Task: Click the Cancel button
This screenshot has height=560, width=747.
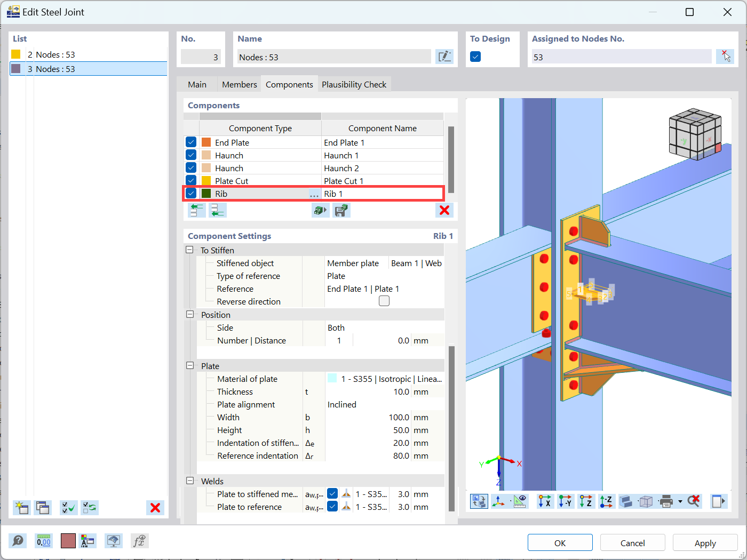Action: pos(632,542)
